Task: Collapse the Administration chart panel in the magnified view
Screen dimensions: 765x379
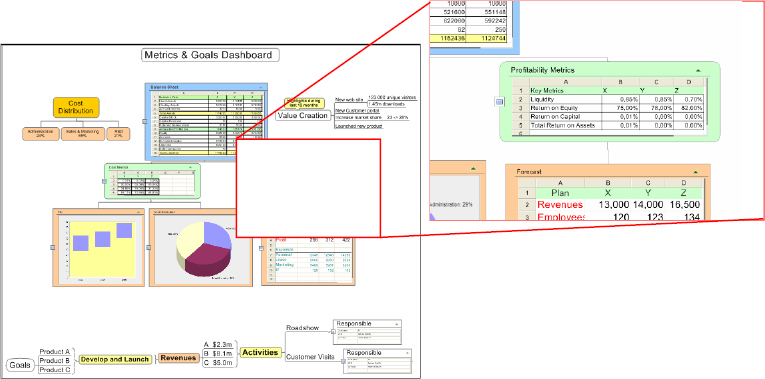Action: click(x=473, y=168)
